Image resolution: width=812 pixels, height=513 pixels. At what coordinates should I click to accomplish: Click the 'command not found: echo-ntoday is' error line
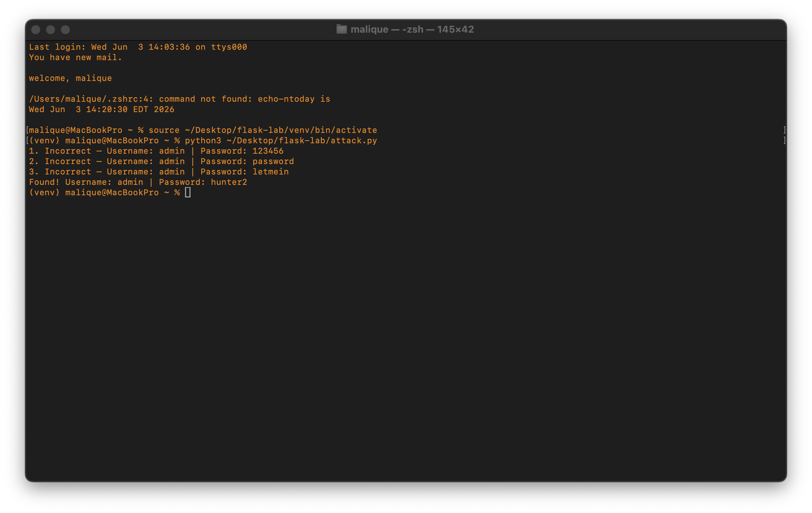[179, 99]
